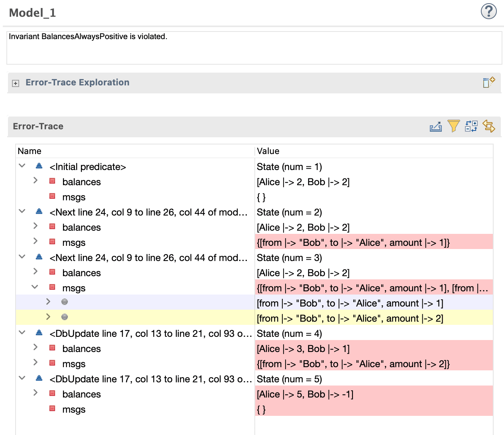Screen dimensions: 504x435
Task: Select balances value Alice 5, Bob -1
Action: pyautogui.click(x=305, y=394)
